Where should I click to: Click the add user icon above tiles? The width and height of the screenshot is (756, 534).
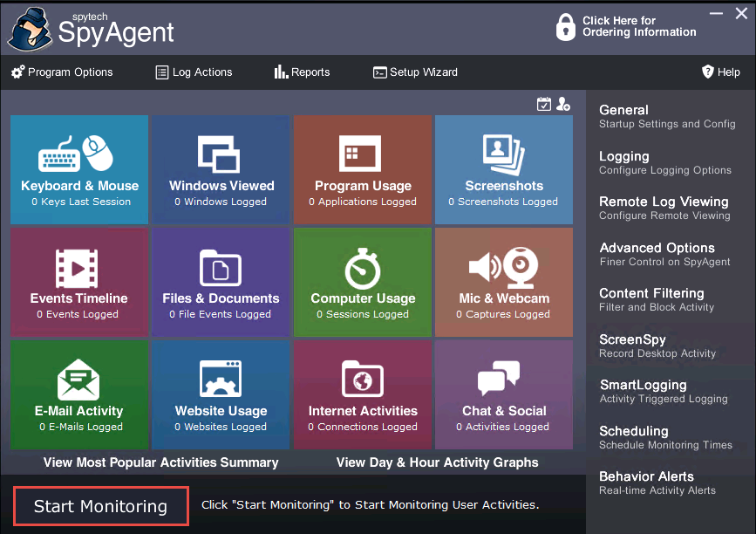click(563, 104)
